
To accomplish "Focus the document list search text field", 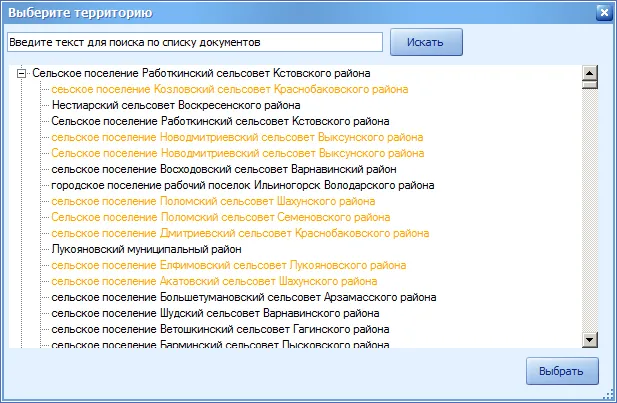I will 195,42.
